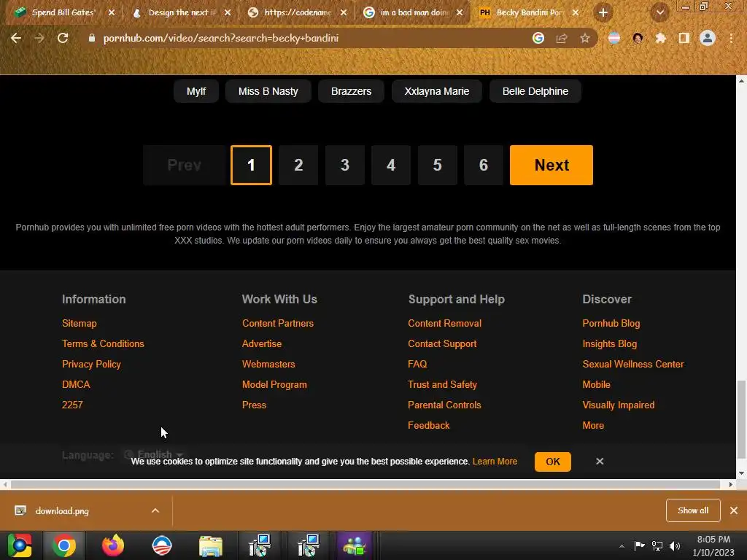Open Terms & Conditions

tap(103, 344)
